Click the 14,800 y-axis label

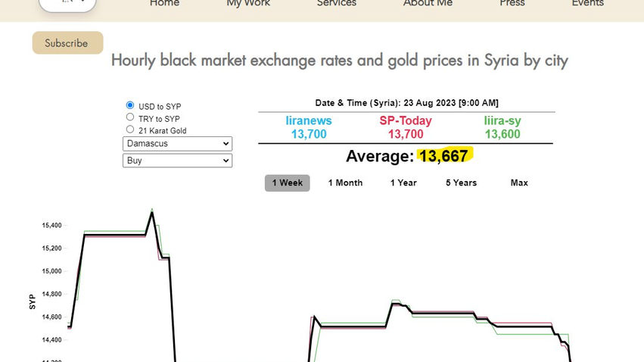[51, 294]
